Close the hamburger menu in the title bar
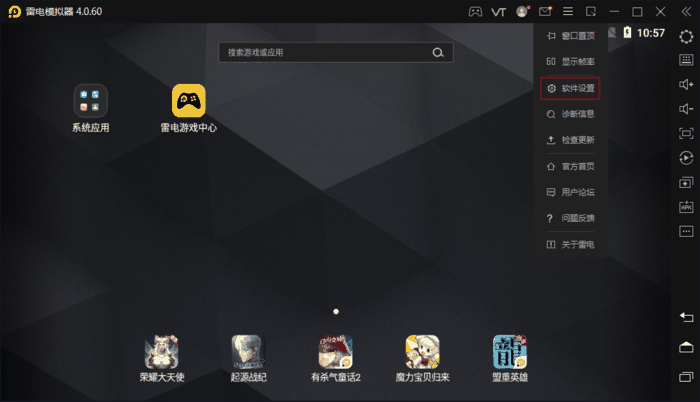Viewport: 700px width, 402px height. click(567, 11)
